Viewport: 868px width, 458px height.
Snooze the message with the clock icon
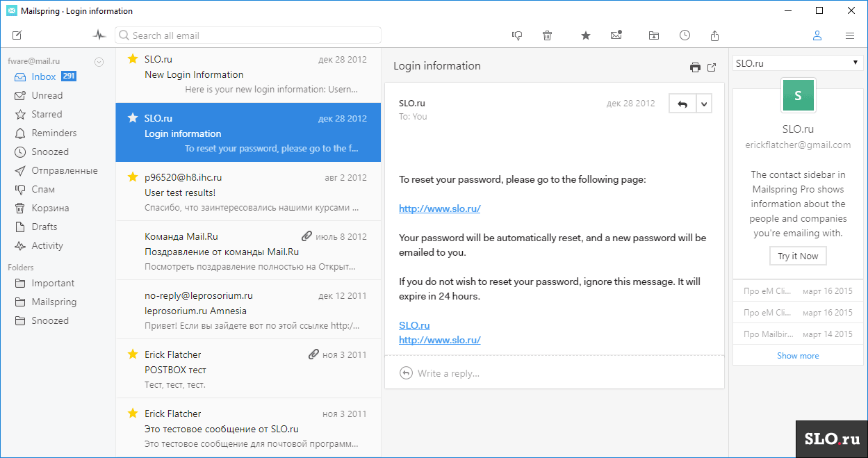[685, 35]
